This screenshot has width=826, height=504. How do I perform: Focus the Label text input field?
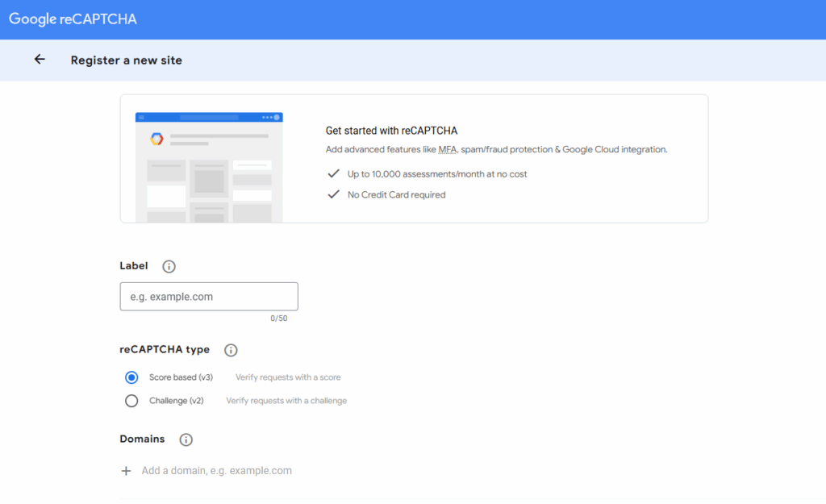[209, 297]
